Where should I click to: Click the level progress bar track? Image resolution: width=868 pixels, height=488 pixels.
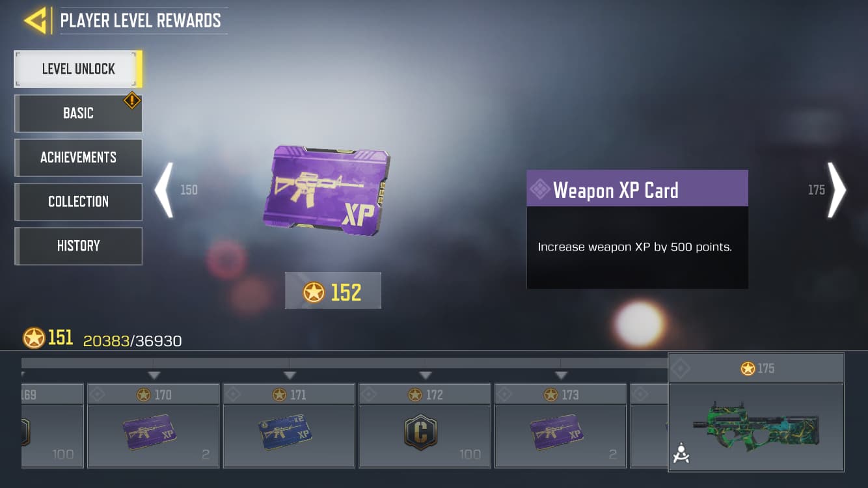[x=345, y=363]
